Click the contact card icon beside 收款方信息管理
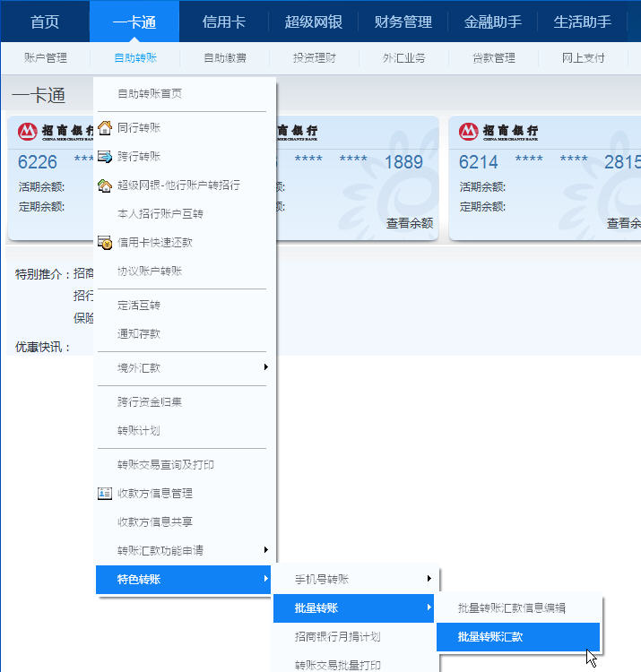The image size is (641, 672). pos(105,494)
